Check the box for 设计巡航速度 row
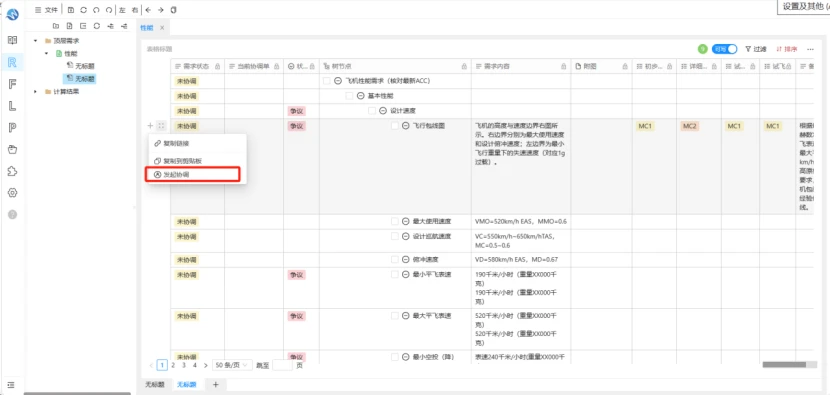This screenshot has width=830, height=396. tap(395, 236)
